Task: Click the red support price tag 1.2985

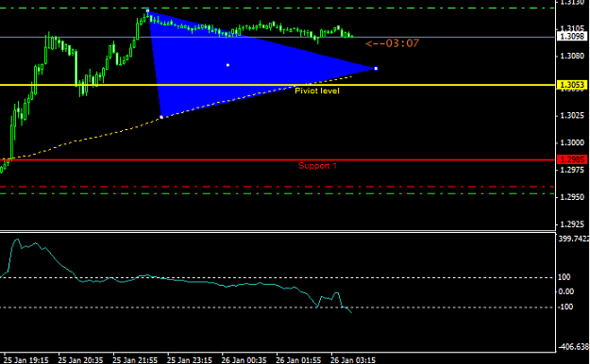Action: [x=572, y=159]
